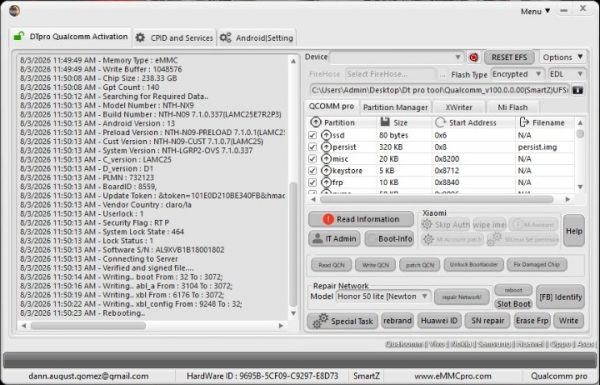Click the SN repair button
The height and width of the screenshot is (385, 600).
(487, 321)
